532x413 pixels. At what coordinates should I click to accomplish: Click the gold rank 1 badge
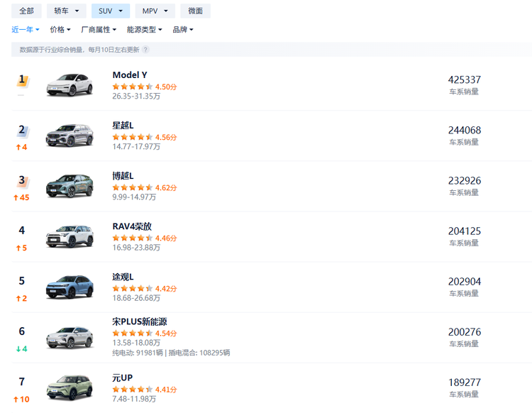(22, 80)
